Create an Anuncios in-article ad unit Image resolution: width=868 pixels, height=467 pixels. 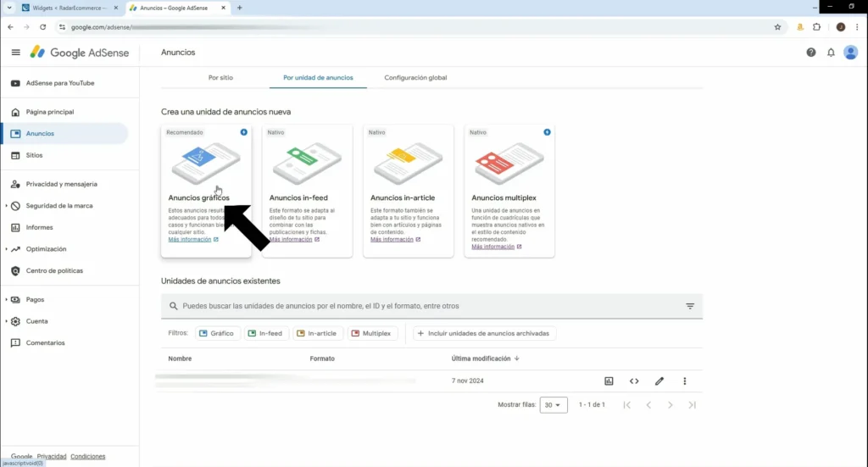[x=408, y=191]
